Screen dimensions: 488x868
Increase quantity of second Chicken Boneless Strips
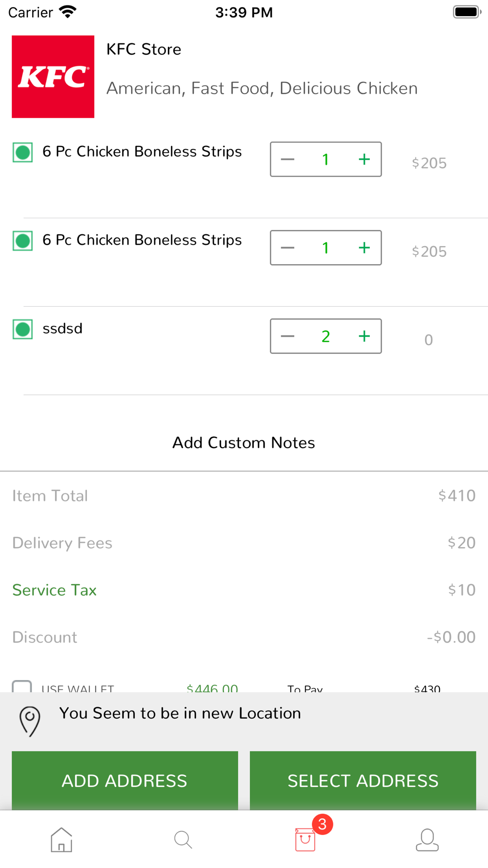[x=364, y=248]
